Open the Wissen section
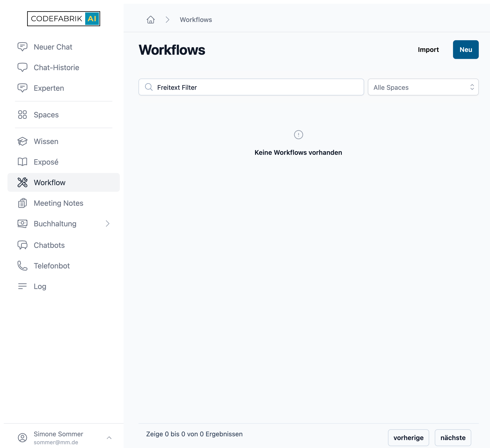This screenshot has height=448, width=490. [x=64, y=141]
